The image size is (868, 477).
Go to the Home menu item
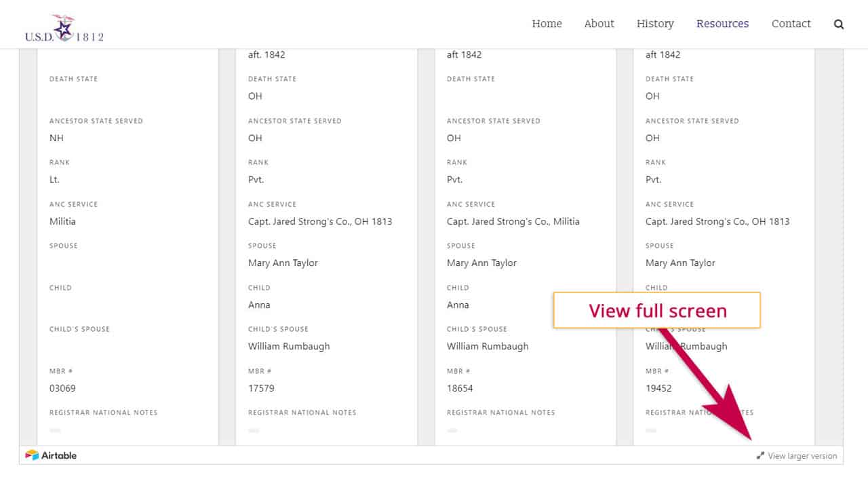(547, 24)
